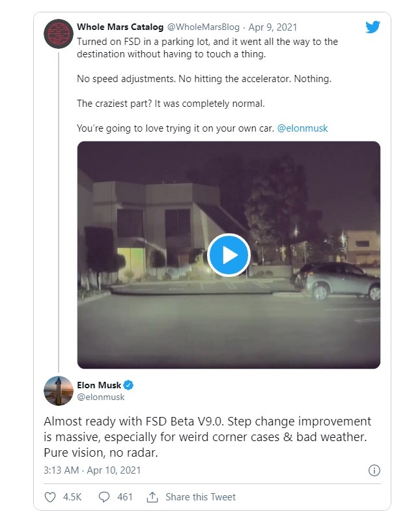Like the tweet with the heart icon
This screenshot has width=420, height=516.
tap(50, 497)
